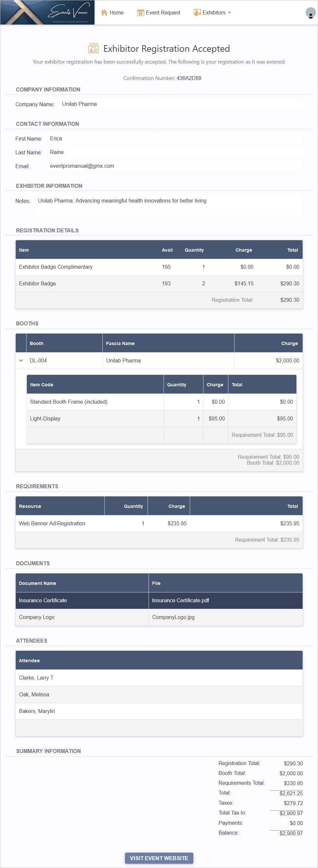
Task: Click the Visit Event Website button
Action: (159, 858)
